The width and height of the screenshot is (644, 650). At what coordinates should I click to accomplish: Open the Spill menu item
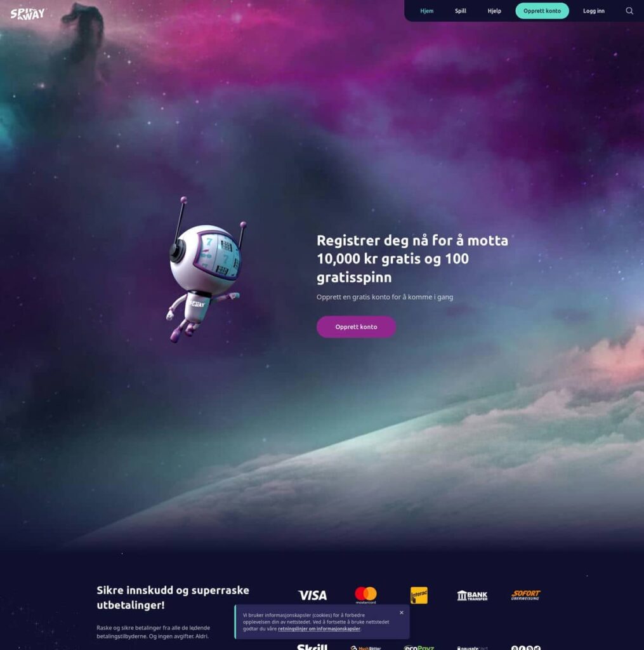point(461,11)
